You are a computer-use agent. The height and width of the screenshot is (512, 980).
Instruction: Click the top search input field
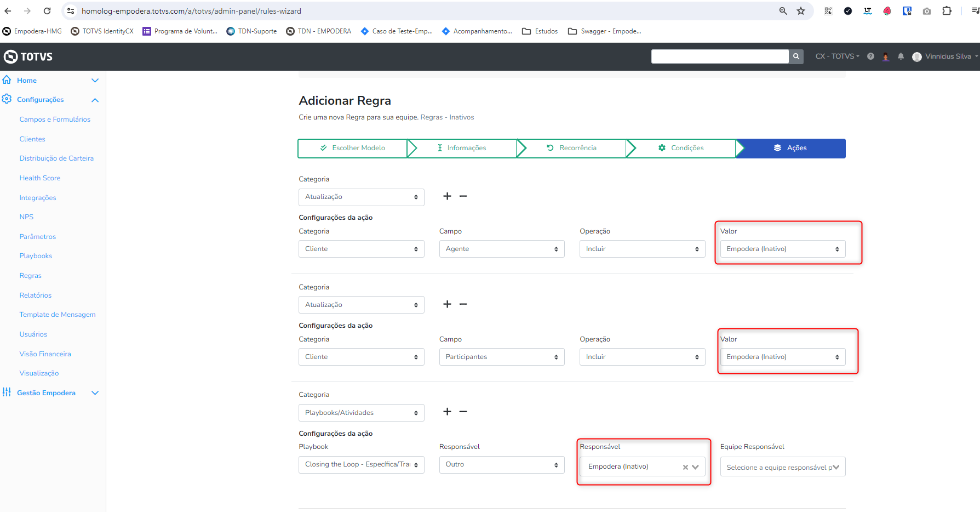click(719, 56)
